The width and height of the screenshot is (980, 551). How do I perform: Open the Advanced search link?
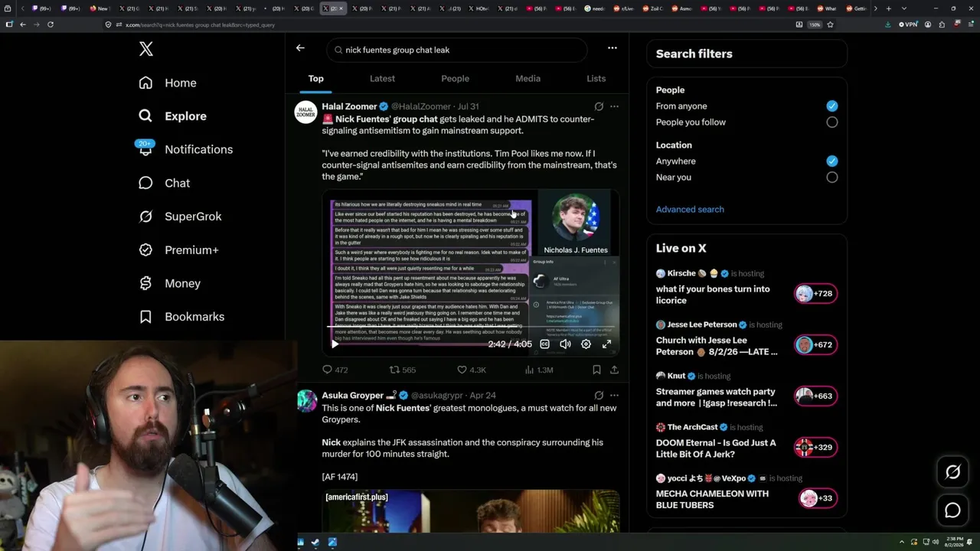690,210
